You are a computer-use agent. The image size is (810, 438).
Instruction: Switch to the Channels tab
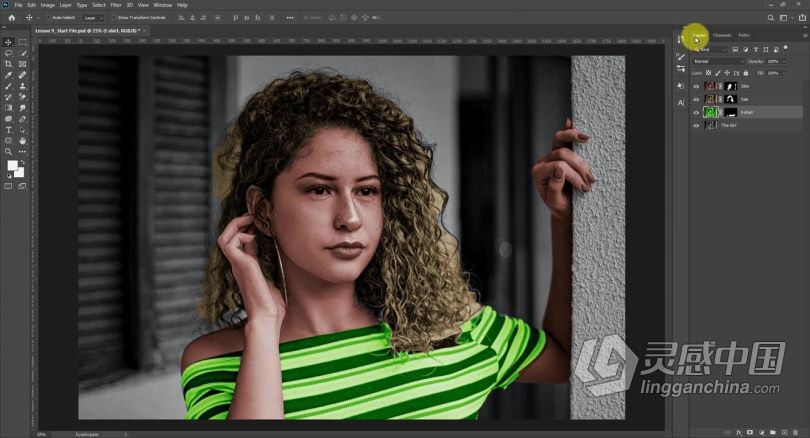[x=722, y=36]
